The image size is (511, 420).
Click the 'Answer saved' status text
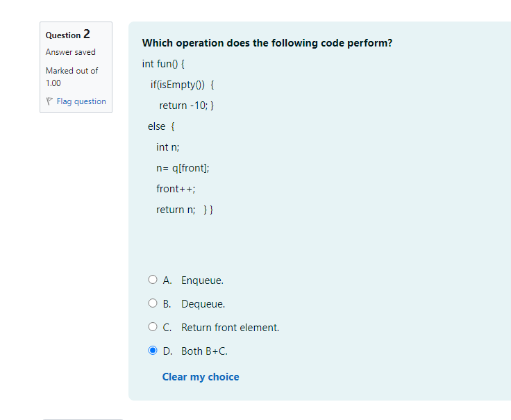70,52
